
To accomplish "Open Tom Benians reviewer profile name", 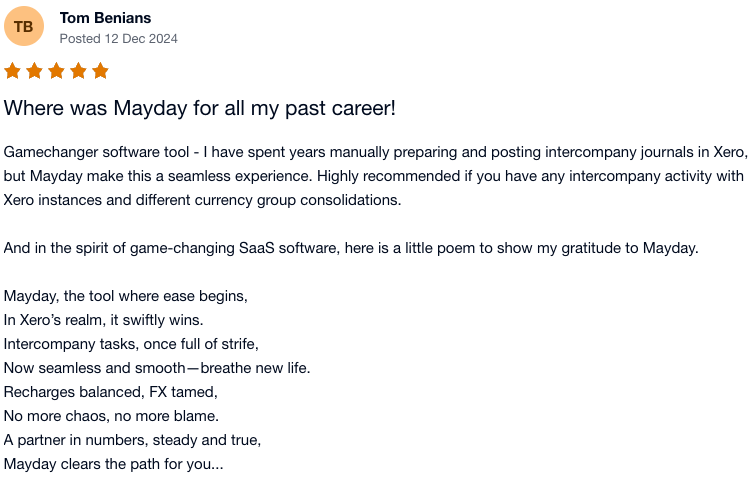I will tap(105, 18).
